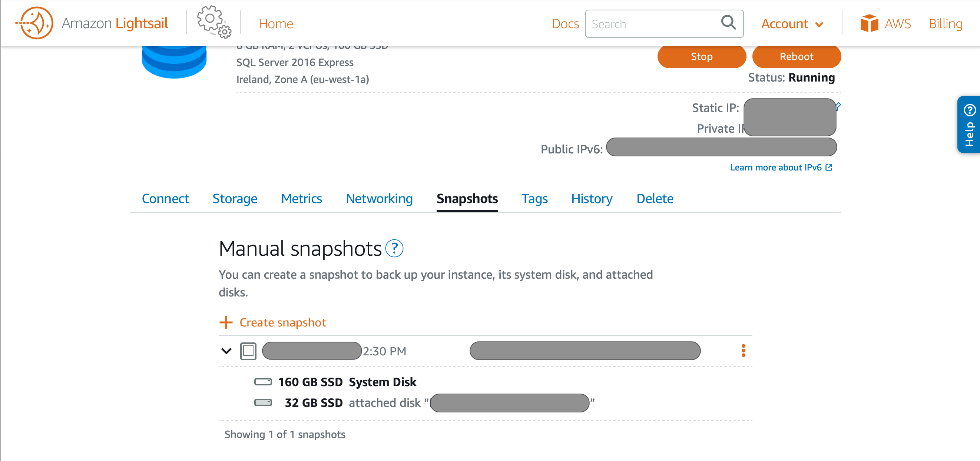Image resolution: width=980 pixels, height=461 pixels.
Task: Switch to the Networking tab
Action: 379,199
